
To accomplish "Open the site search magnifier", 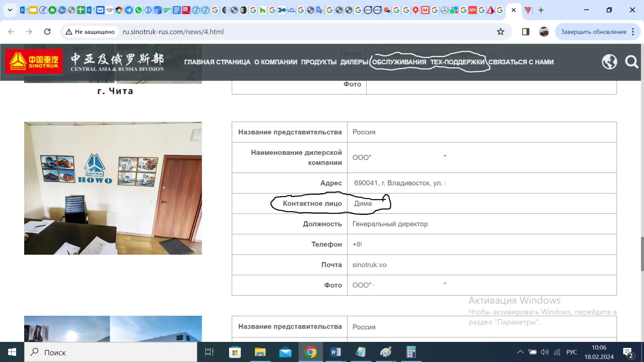I will click(632, 62).
